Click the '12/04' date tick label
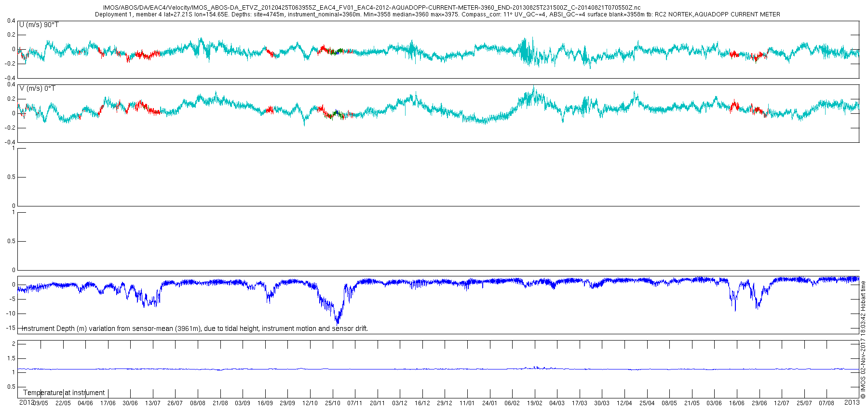868x410 pixels. tap(624, 403)
